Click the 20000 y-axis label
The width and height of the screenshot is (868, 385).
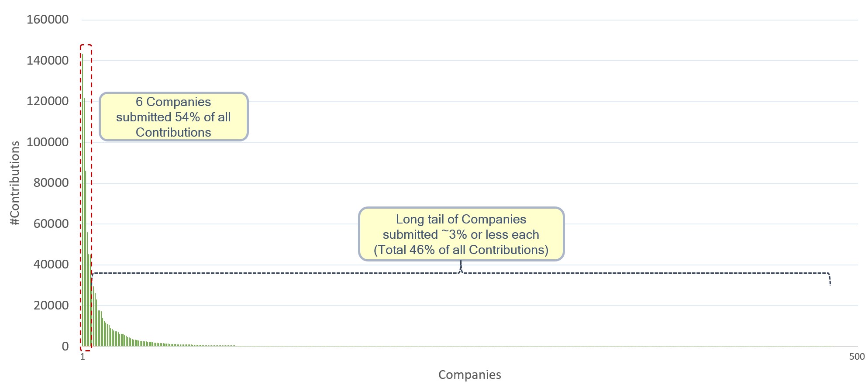point(51,306)
